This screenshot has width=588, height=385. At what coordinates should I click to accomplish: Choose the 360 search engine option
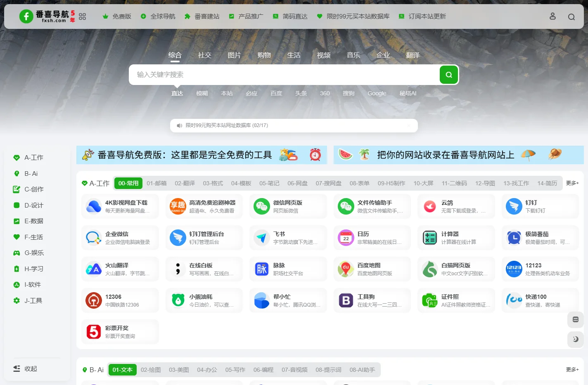point(325,93)
